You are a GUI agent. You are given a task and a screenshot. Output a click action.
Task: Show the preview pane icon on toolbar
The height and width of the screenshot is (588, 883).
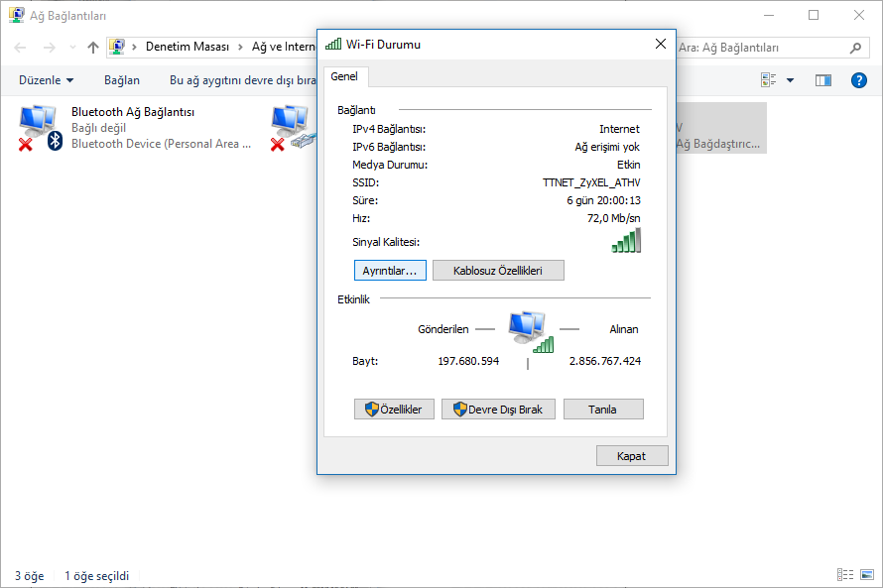822,79
